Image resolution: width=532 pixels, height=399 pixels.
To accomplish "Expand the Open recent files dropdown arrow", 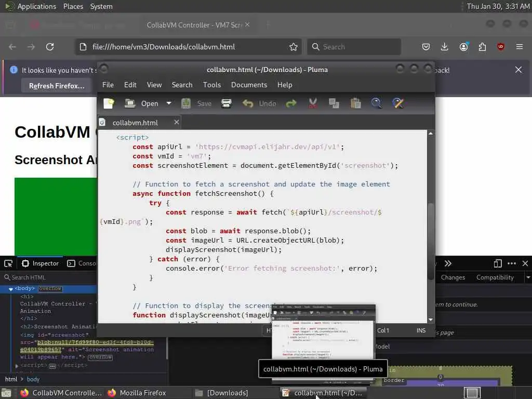I will coord(169,103).
